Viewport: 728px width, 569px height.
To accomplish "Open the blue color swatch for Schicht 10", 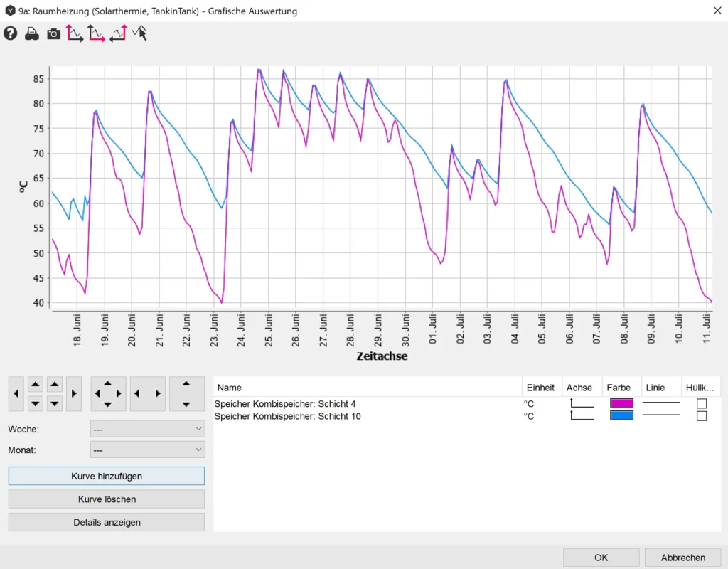I will tap(621, 415).
